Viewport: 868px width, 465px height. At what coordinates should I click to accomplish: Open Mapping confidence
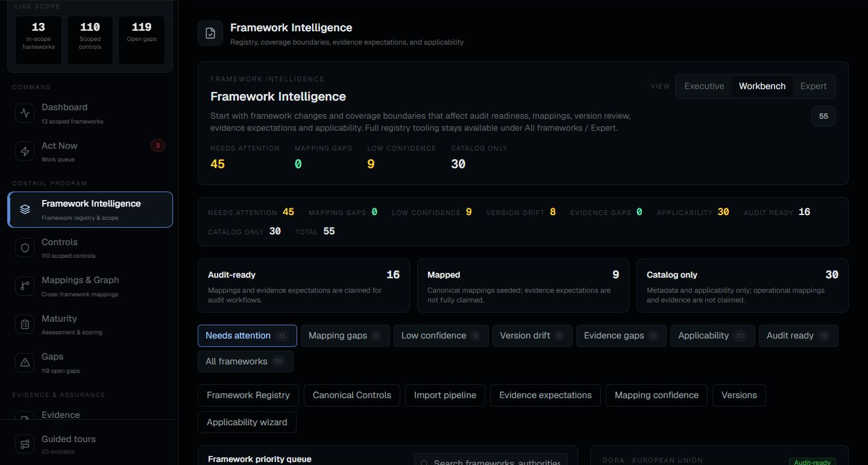pyautogui.click(x=656, y=395)
